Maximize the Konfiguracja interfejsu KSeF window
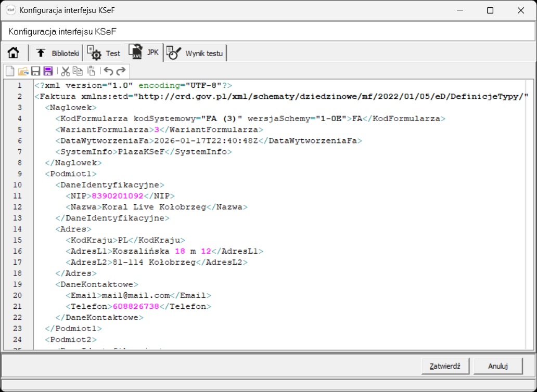 490,10
